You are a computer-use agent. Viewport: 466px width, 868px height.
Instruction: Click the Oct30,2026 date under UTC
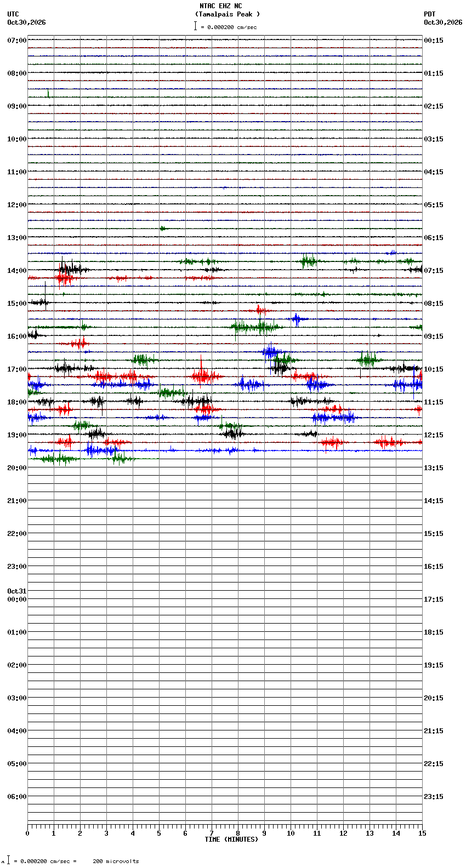(x=27, y=22)
